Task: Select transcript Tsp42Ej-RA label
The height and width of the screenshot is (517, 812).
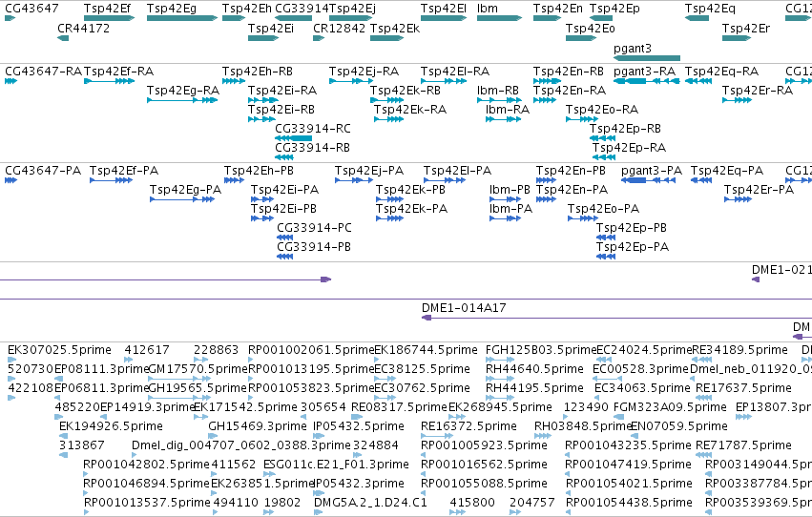Action: (364, 71)
